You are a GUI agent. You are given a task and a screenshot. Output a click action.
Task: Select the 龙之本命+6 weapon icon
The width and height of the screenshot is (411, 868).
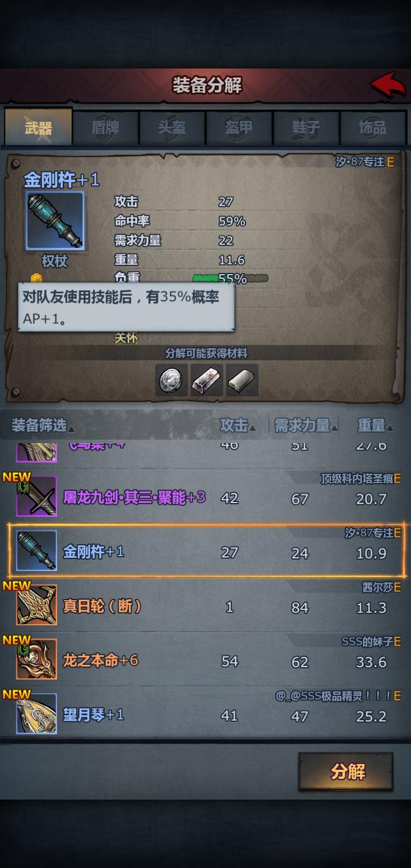tap(37, 659)
